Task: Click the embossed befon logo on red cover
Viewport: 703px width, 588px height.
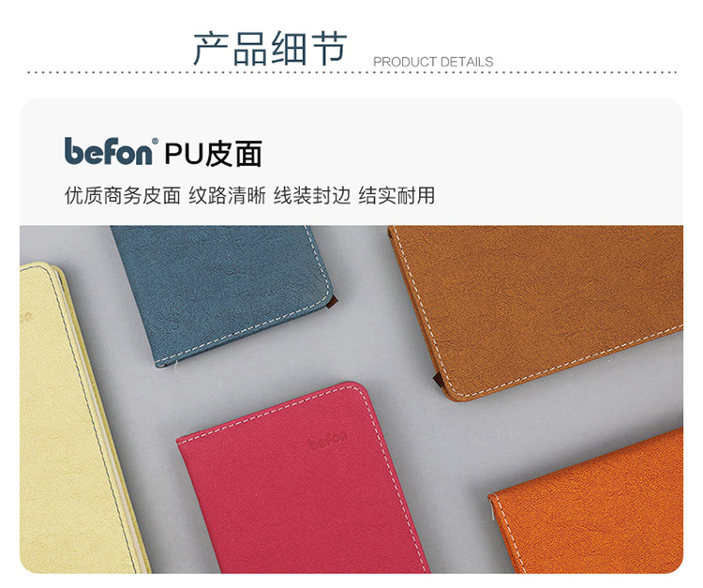Action: click(x=328, y=441)
